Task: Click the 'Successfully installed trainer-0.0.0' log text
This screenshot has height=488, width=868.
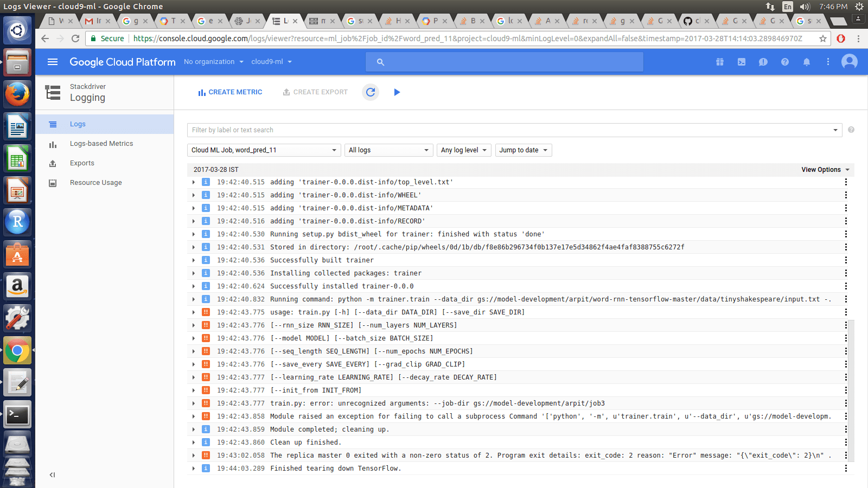Action: coord(342,286)
